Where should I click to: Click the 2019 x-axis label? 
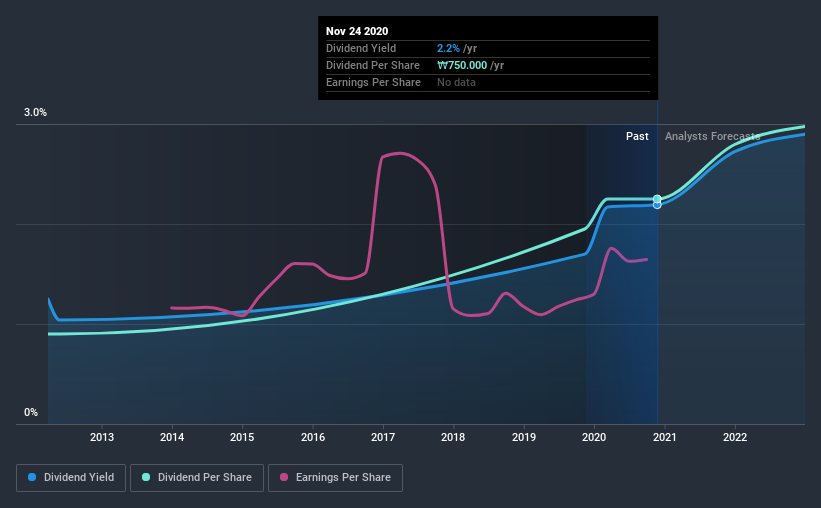pyautogui.click(x=524, y=437)
